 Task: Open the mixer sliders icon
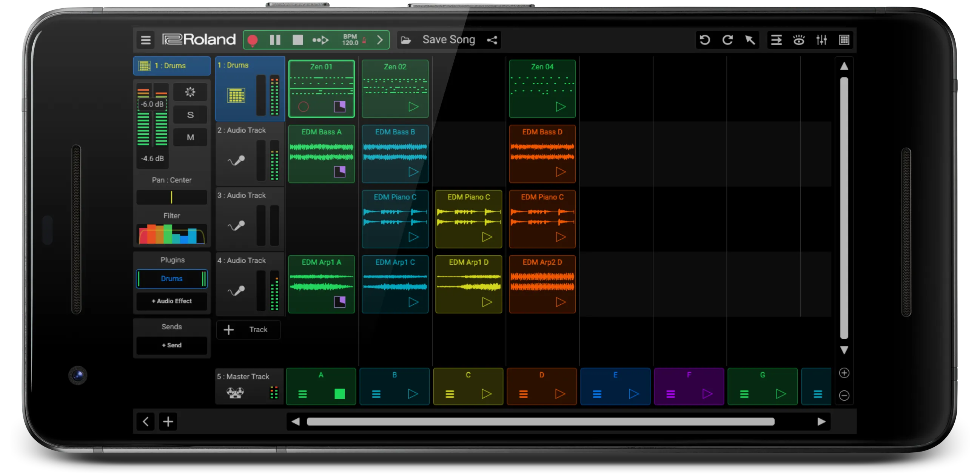821,40
